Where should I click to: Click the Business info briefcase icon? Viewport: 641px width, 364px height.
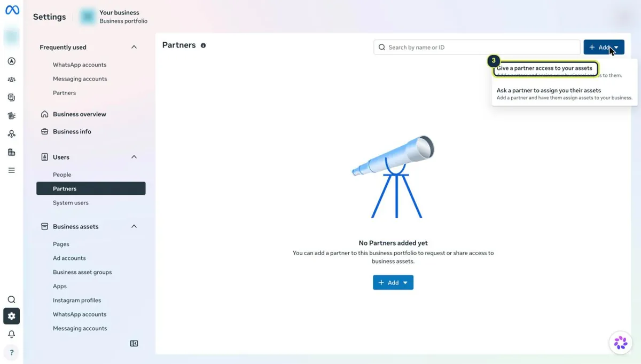pyautogui.click(x=45, y=131)
